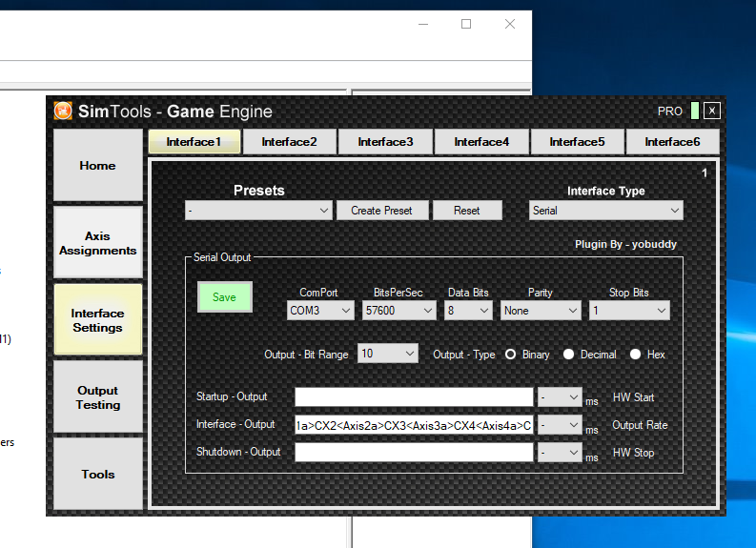756x548 pixels.
Task: Open the HW Start ms dropdown
Action: pyautogui.click(x=560, y=397)
